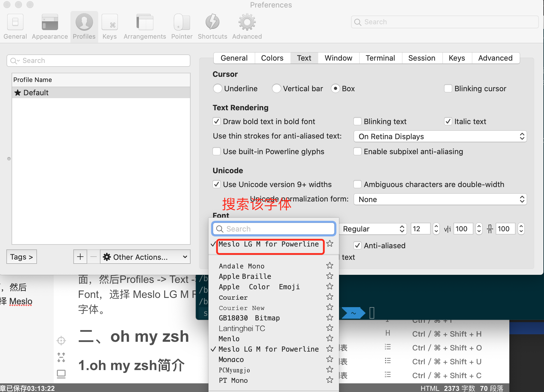Star the Monaco font
The width and height of the screenshot is (544, 392).
(x=330, y=359)
